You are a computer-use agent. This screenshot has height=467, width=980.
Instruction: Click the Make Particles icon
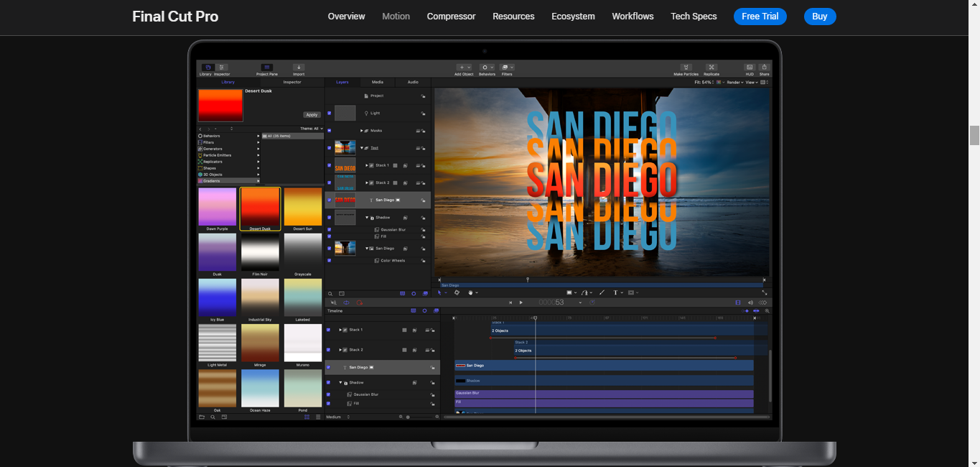pyautogui.click(x=686, y=68)
